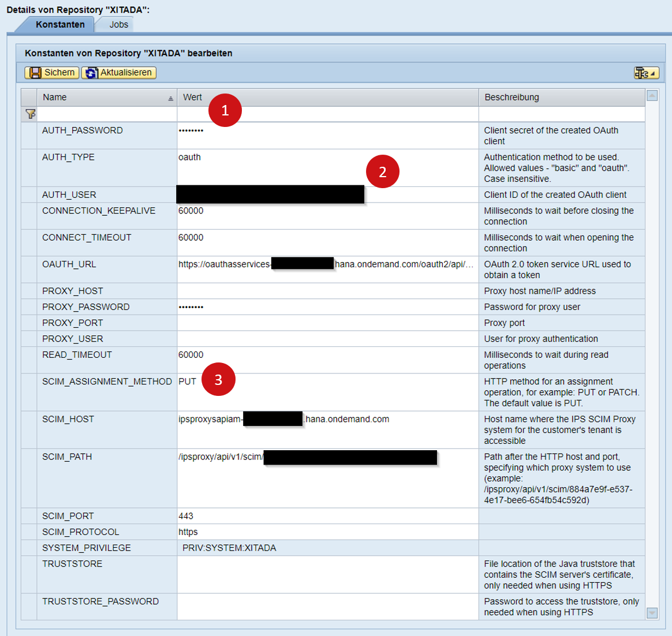Select the Konstanten tab
Image resolution: width=672 pixels, height=636 pixels.
[60, 24]
